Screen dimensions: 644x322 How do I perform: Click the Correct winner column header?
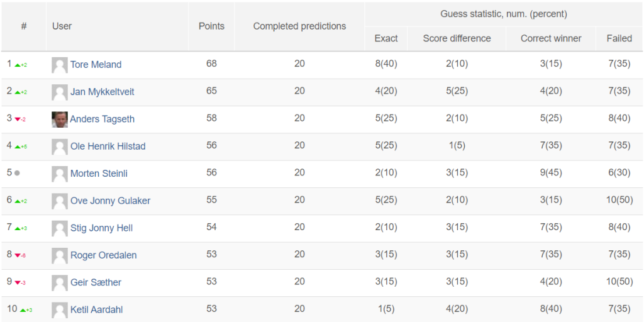[x=551, y=38]
